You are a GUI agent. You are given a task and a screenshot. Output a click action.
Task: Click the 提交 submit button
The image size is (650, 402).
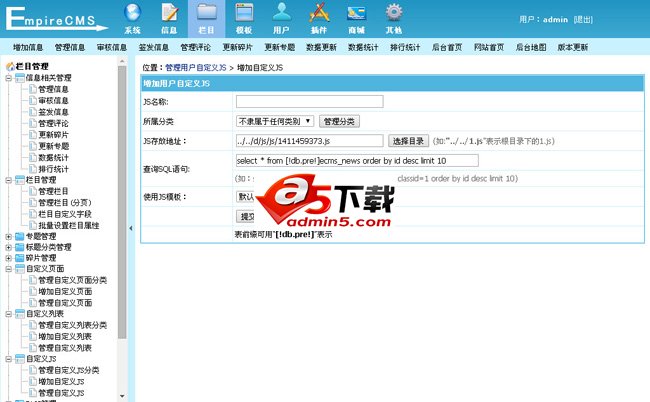[x=245, y=216]
